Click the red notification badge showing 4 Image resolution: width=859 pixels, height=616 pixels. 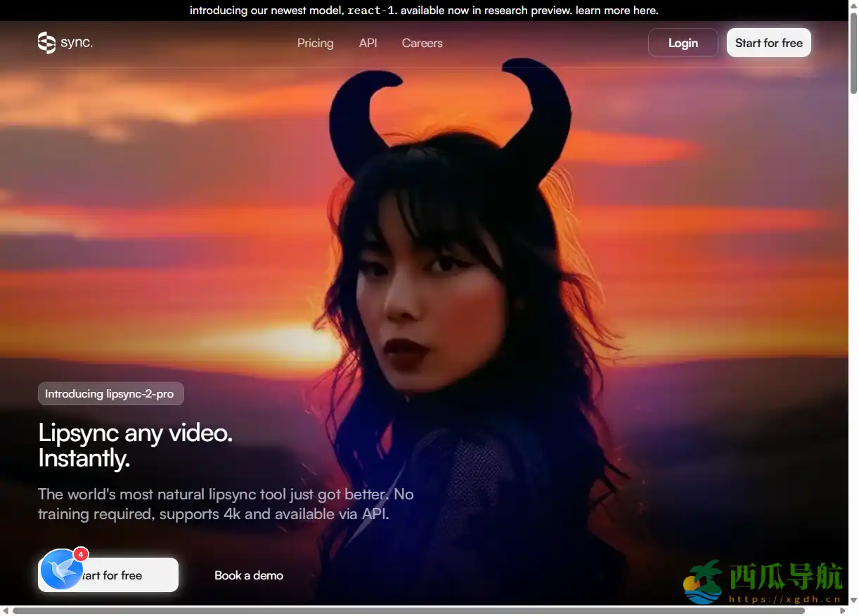[x=81, y=554]
